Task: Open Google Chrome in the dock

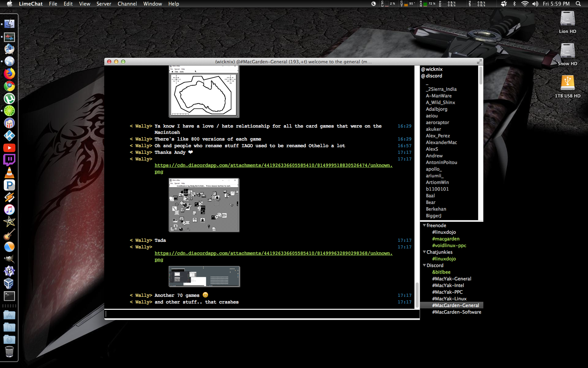Action: pos(9,86)
